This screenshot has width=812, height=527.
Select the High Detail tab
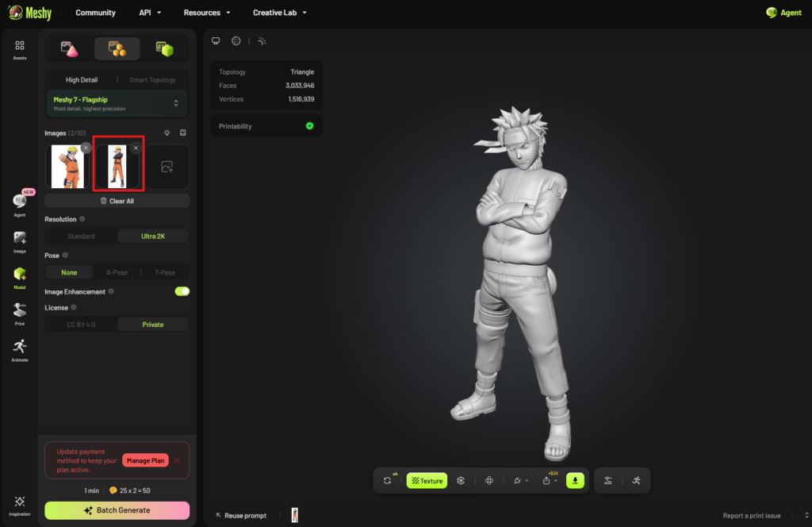(x=82, y=80)
